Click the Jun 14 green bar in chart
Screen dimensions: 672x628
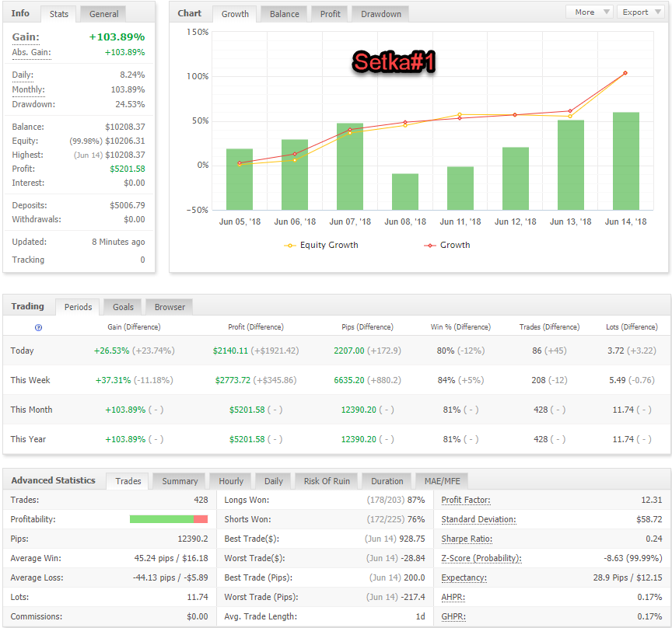click(x=625, y=161)
